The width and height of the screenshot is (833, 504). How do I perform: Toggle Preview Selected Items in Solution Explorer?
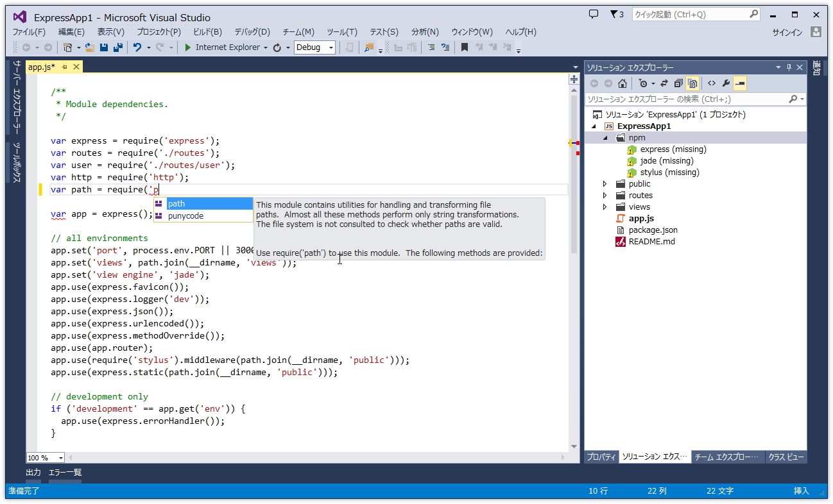click(x=741, y=83)
